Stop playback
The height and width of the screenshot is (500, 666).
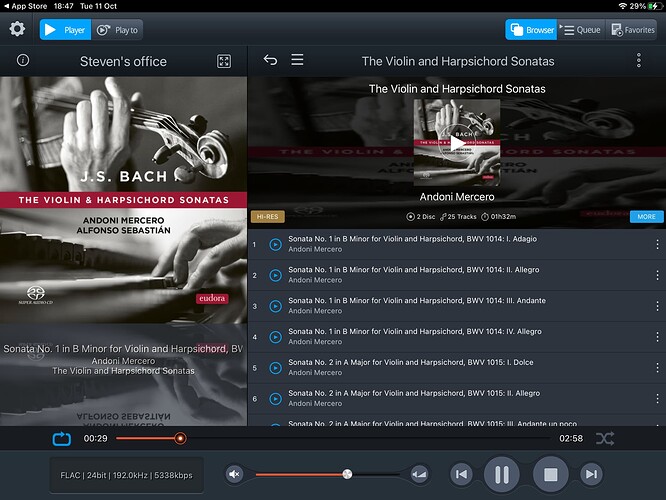pos(550,475)
